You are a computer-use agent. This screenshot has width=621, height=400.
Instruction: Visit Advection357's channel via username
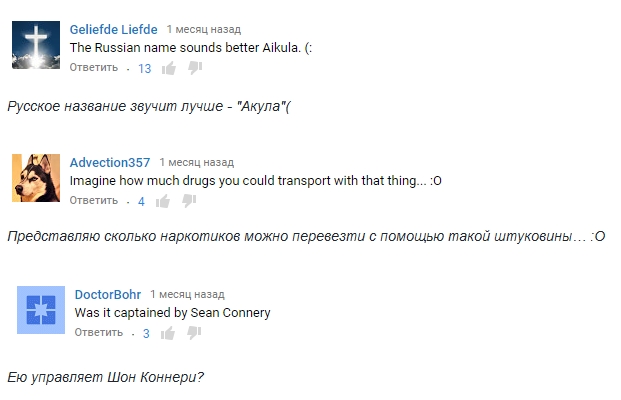tap(110, 162)
